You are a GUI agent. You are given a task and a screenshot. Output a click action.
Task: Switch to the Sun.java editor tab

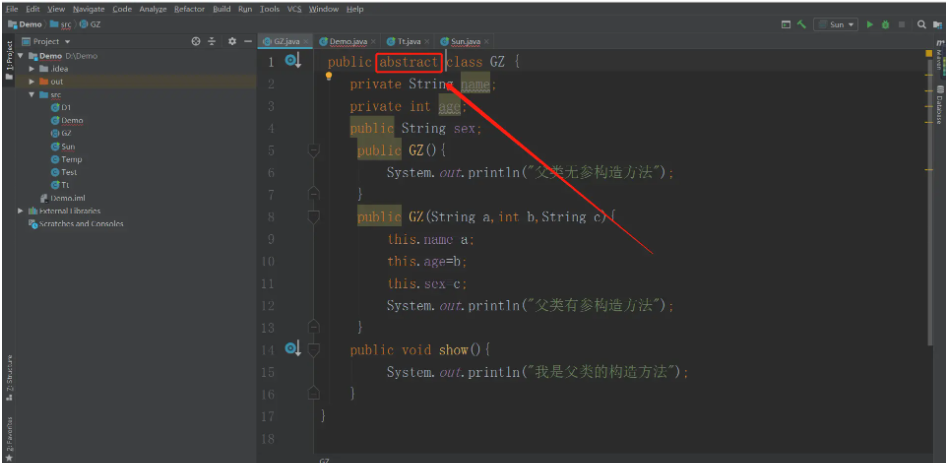coord(462,42)
